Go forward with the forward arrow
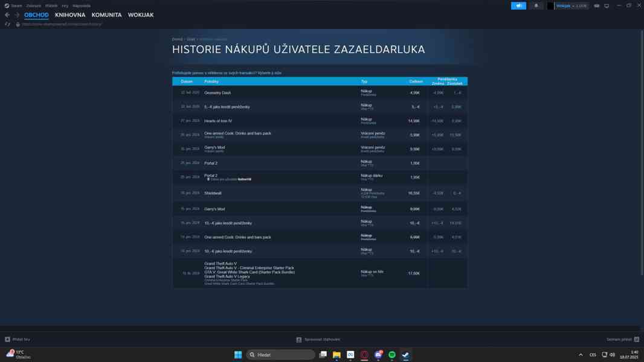 (17, 14)
